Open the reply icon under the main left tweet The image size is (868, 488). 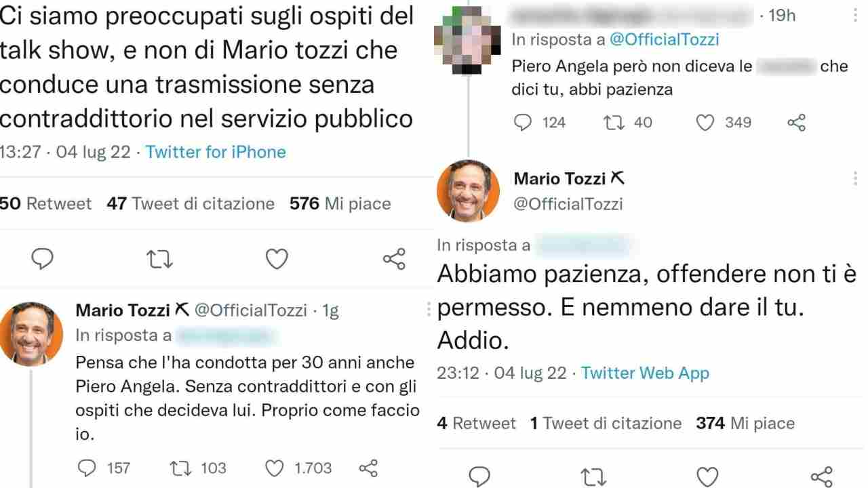pyautogui.click(x=42, y=260)
